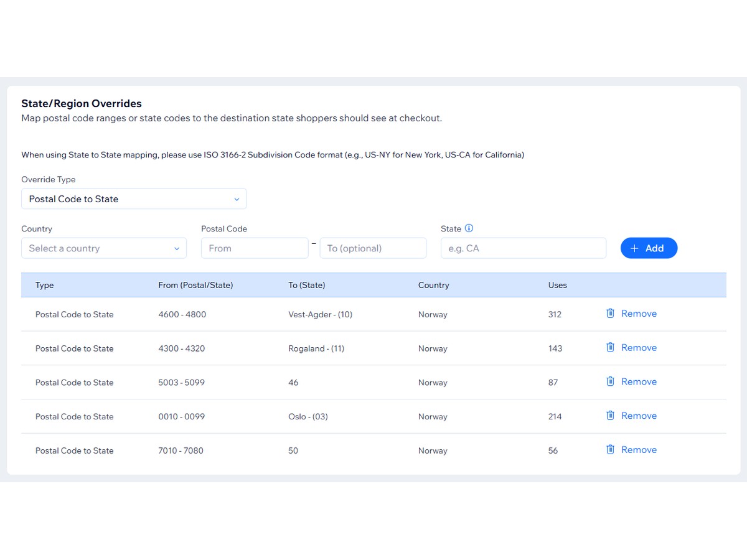Open the Override Type dropdown
Screen dimensions: 747x560
coord(134,199)
